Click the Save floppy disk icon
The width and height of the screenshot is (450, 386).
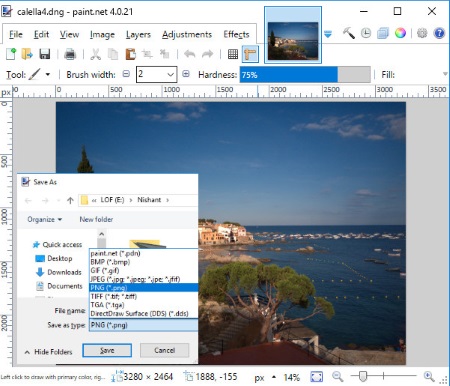tap(45, 54)
